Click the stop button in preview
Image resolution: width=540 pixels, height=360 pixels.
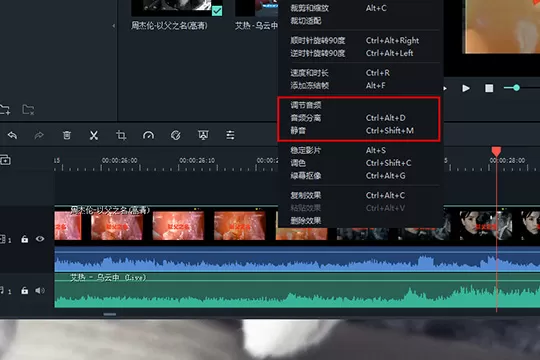[x=489, y=88]
